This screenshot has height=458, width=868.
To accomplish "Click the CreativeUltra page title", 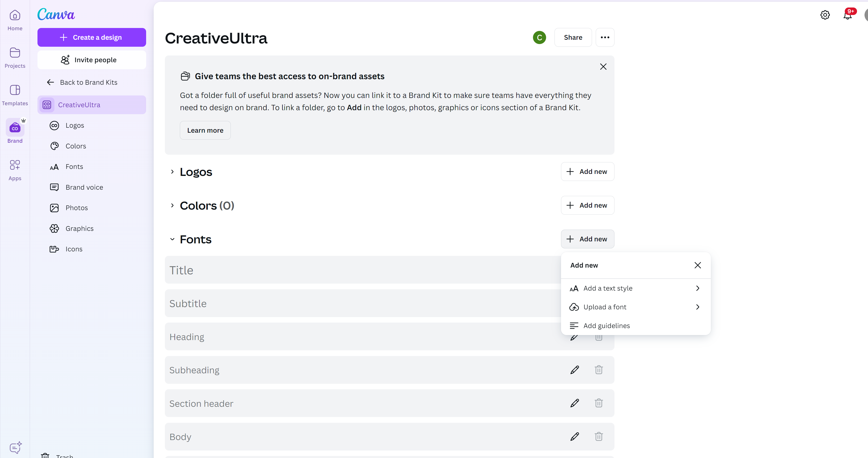I will (x=216, y=38).
